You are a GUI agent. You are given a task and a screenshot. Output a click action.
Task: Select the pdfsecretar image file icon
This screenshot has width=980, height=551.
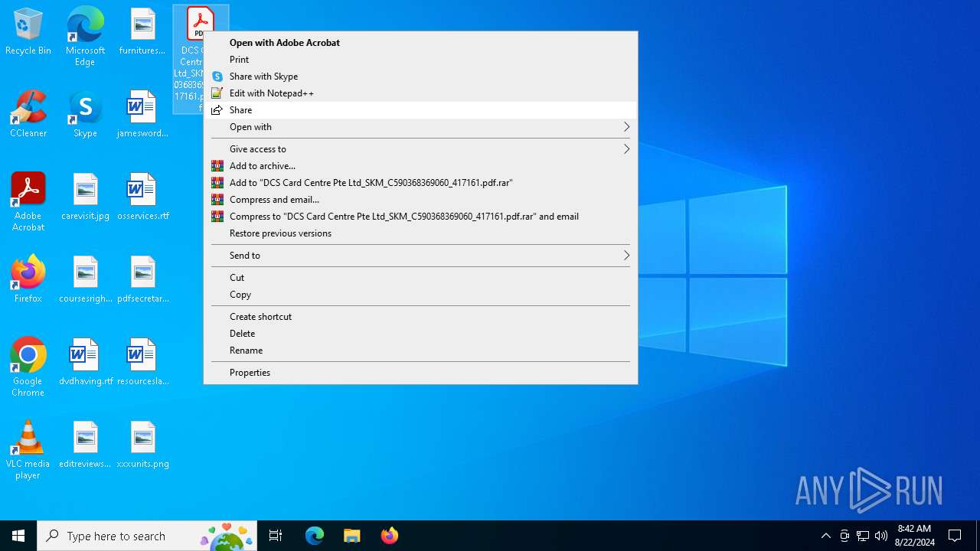click(142, 280)
